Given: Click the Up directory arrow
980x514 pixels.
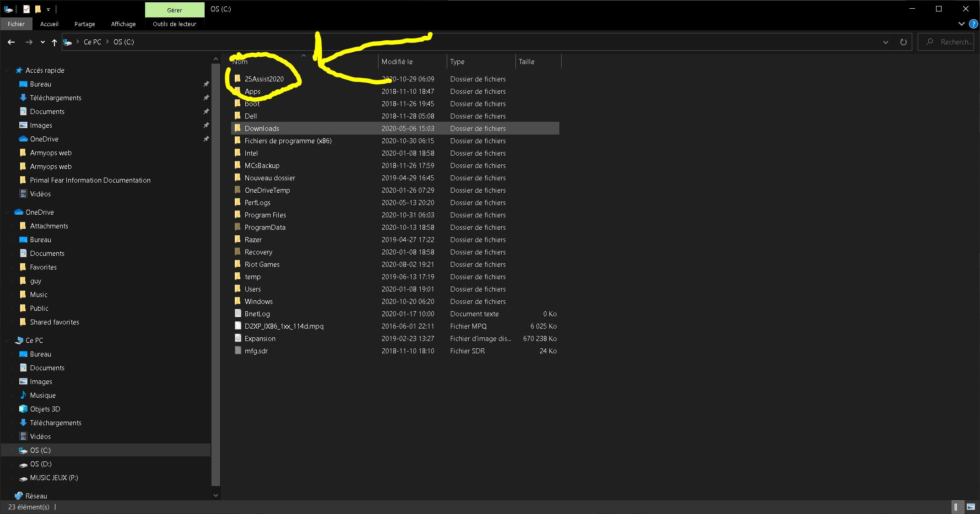Looking at the screenshot, I should pyautogui.click(x=54, y=42).
